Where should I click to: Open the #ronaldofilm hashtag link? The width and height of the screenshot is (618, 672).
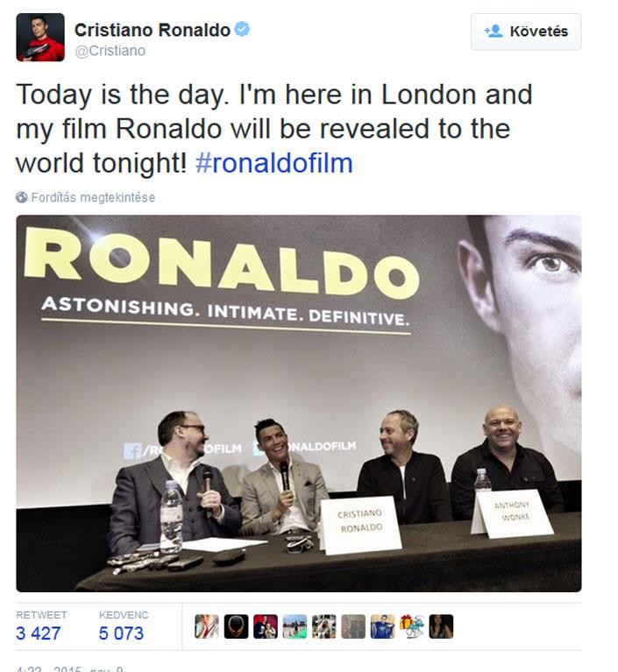tap(274, 163)
